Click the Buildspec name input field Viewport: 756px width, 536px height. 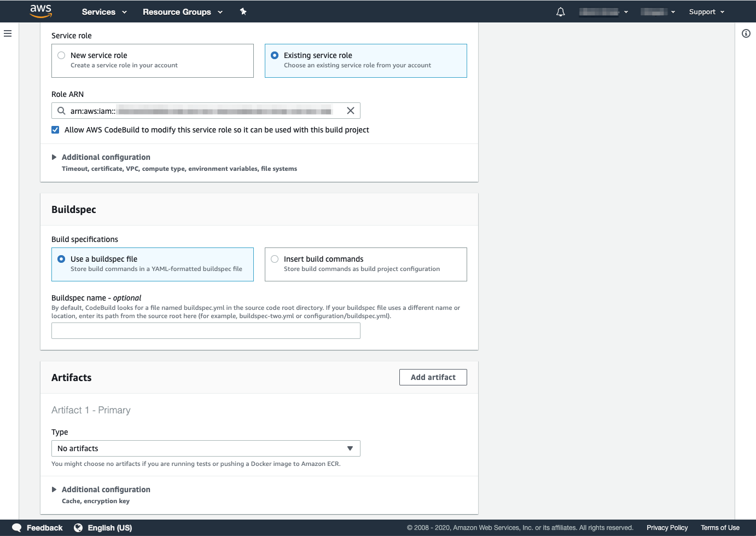(206, 331)
